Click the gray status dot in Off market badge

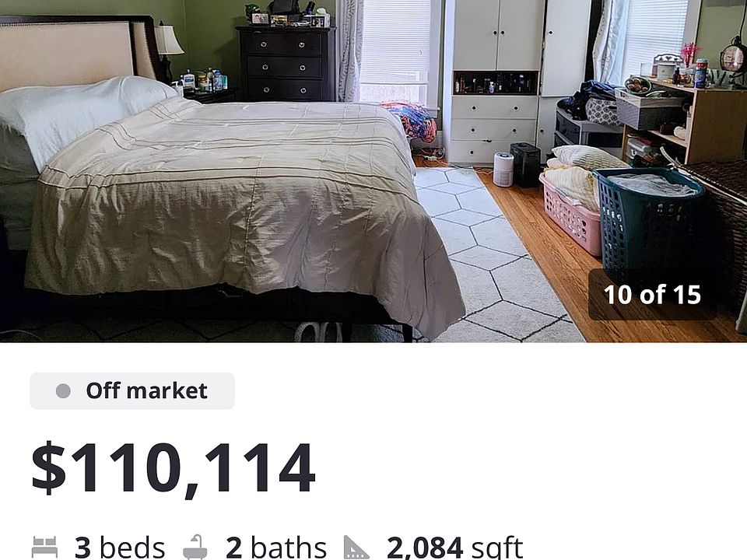pyautogui.click(x=63, y=391)
